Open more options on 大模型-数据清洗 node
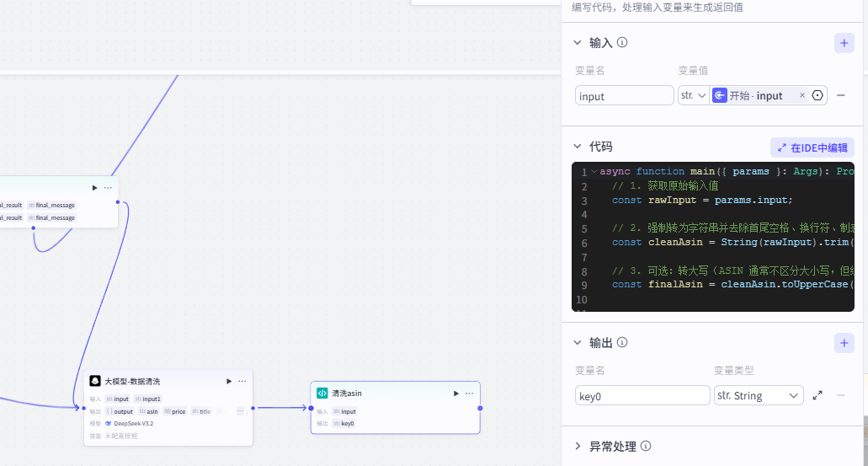The height and width of the screenshot is (466, 868). [242, 381]
